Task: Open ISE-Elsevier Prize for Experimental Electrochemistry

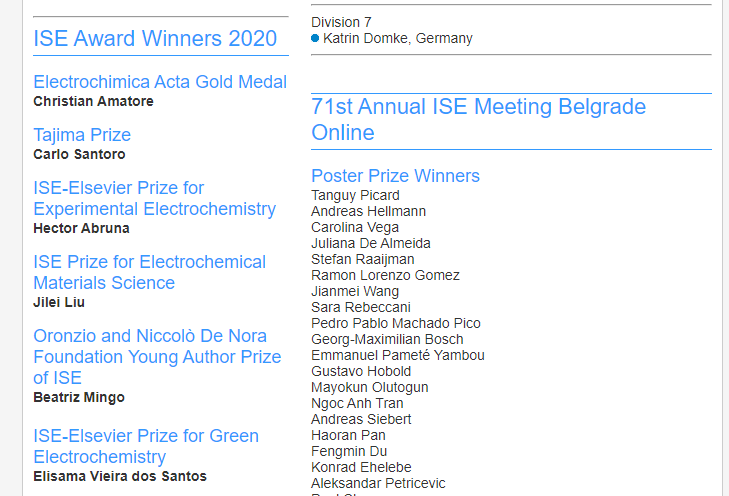Action: [155, 198]
